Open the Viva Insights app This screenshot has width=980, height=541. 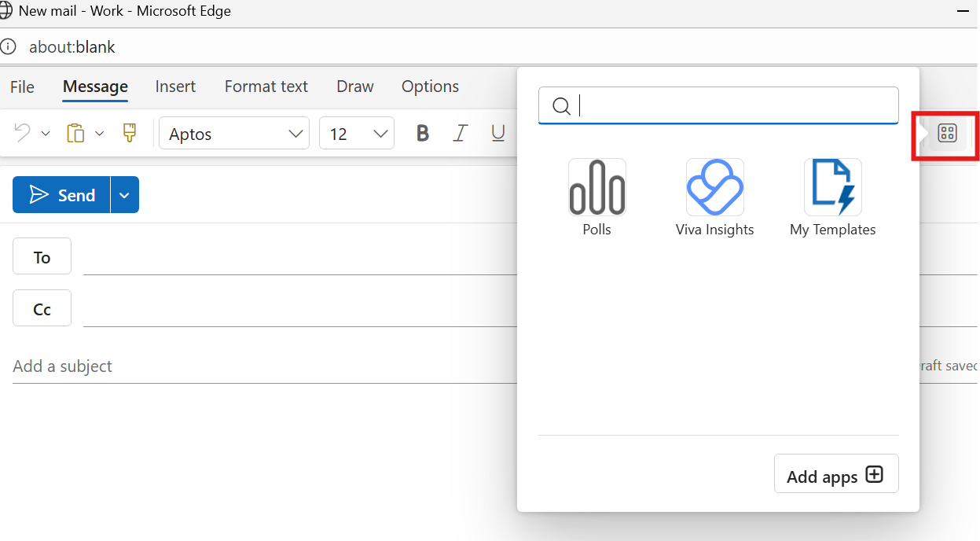(715, 197)
